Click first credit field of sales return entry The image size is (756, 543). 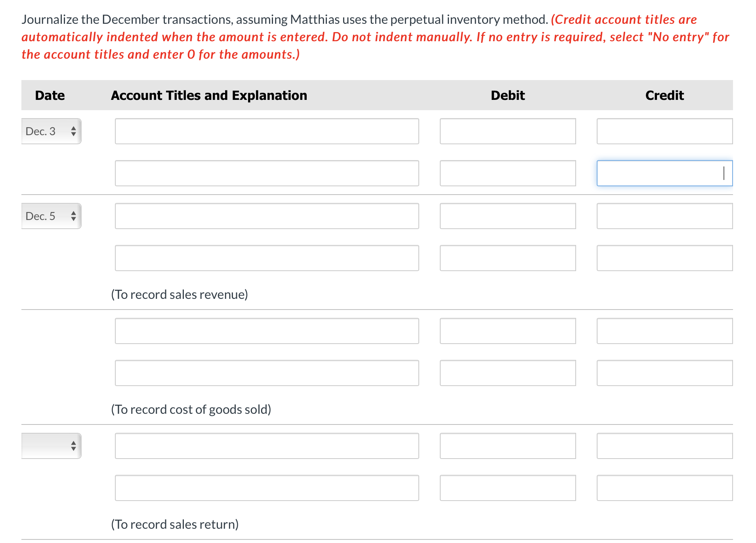[664, 446]
